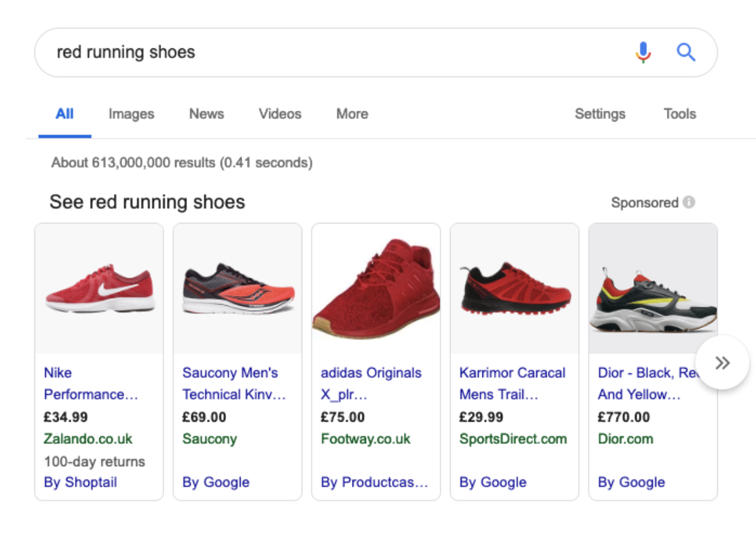The height and width of the screenshot is (540, 756).
Task: Switch to the Videos tab
Action: click(x=279, y=114)
